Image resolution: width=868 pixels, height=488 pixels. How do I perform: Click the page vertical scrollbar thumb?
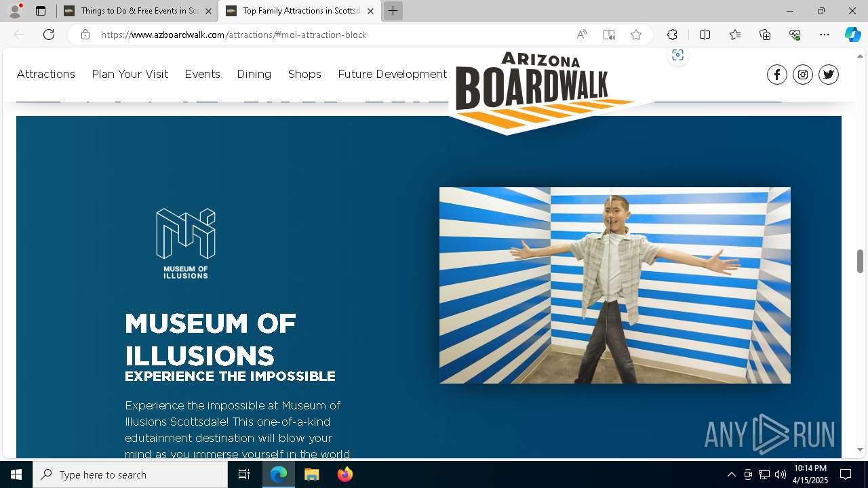click(861, 261)
